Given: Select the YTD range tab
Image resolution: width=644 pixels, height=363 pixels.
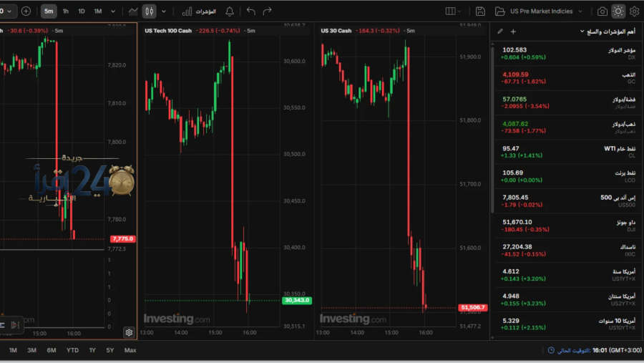Looking at the screenshot, I should pyautogui.click(x=72, y=350).
